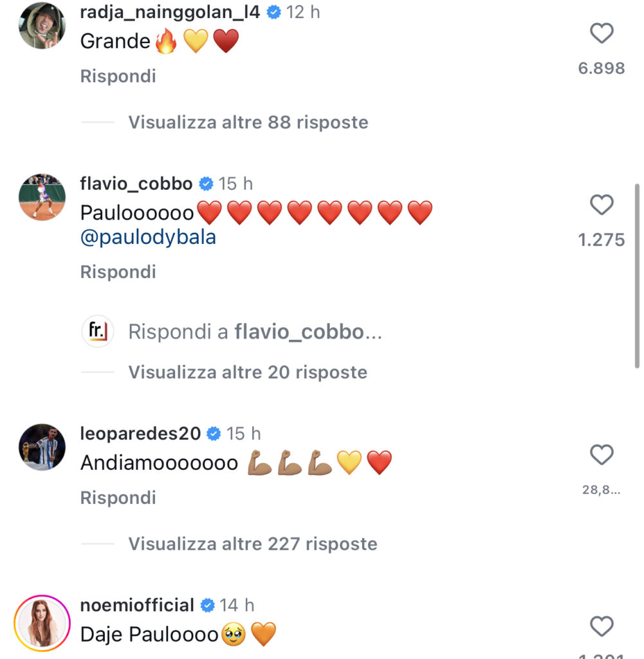Reply to radja_nainggolan_l4's Grande comment
This screenshot has height=659, width=644.
(x=118, y=76)
